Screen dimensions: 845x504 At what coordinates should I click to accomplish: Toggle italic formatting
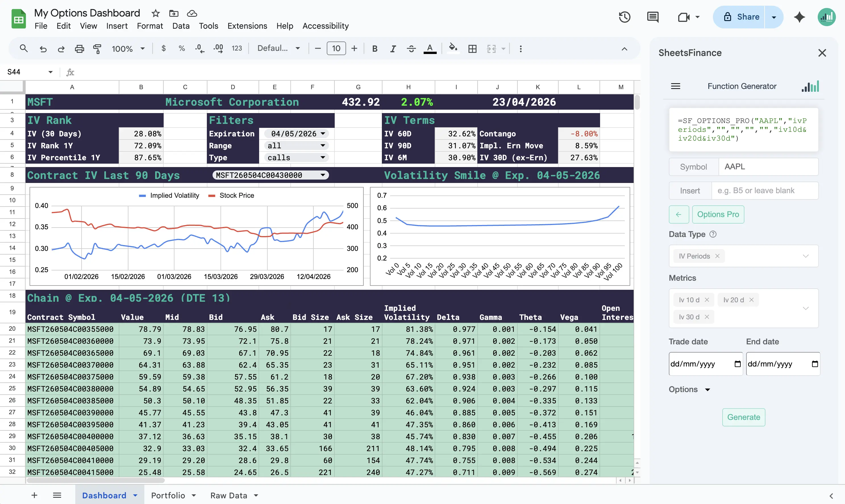[393, 49]
